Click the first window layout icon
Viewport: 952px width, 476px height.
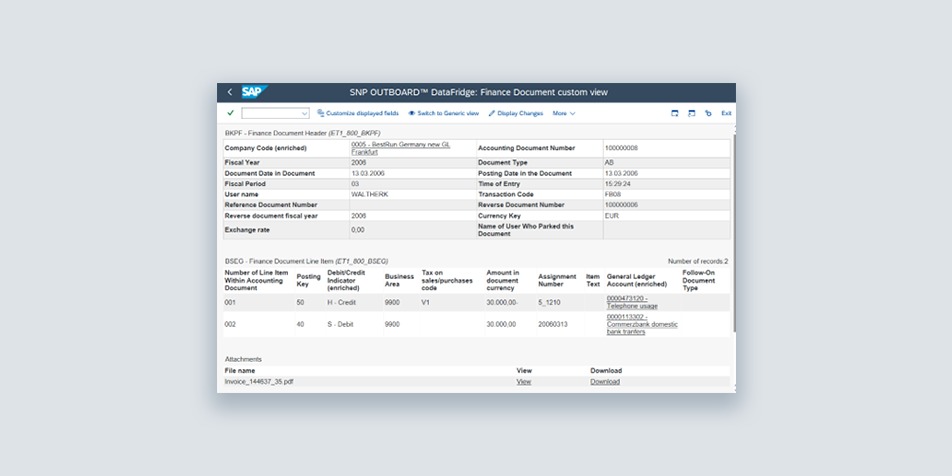675,114
